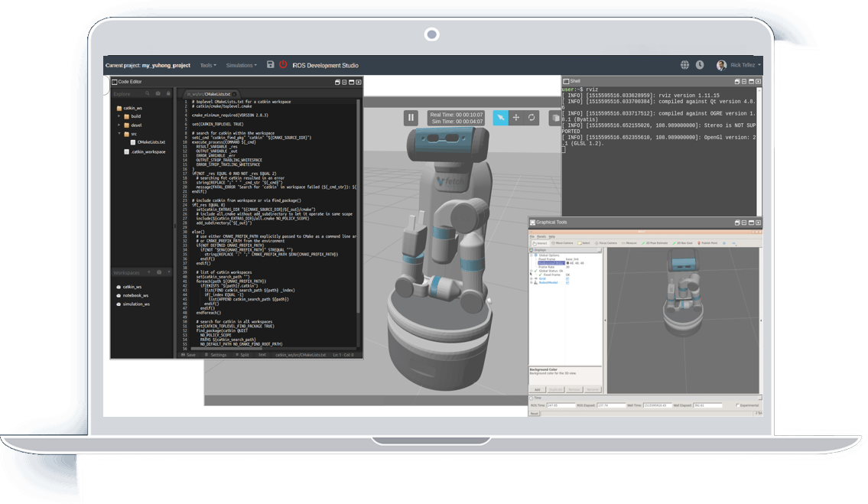Open the Help menu in rviz
This screenshot has height=504, width=868.
[552, 236]
